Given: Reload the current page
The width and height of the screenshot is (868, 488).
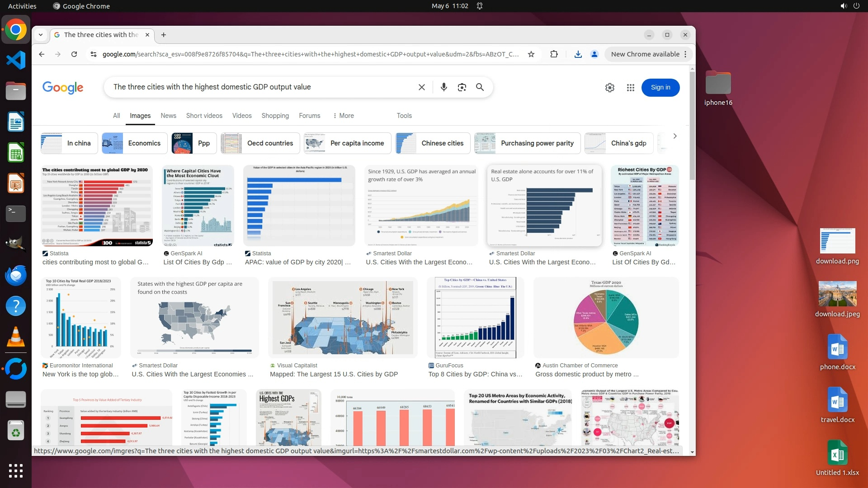Looking at the screenshot, I should 74,54.
